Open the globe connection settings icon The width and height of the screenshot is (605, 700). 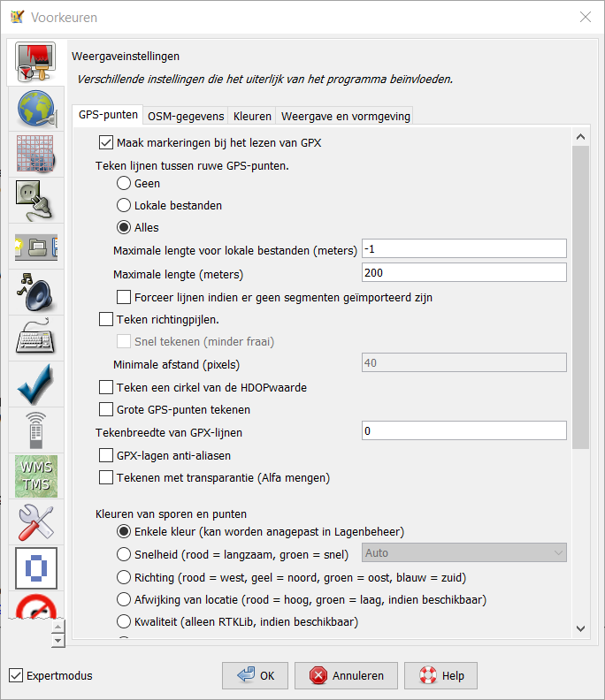click(35, 110)
